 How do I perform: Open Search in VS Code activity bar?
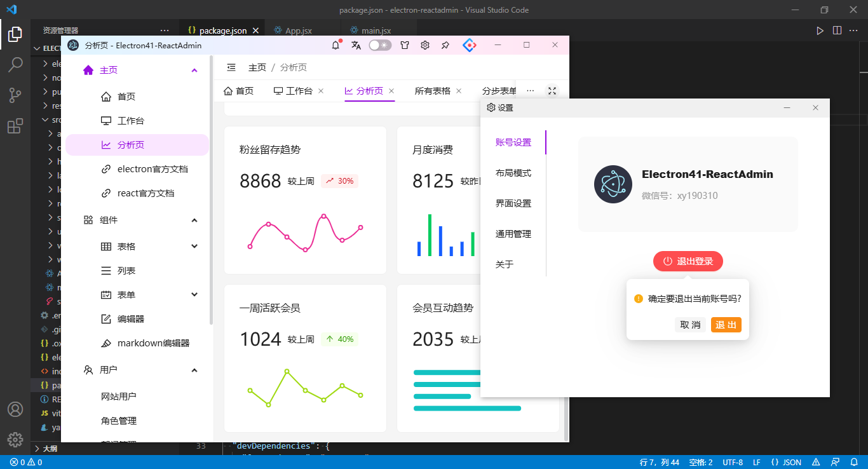tap(15, 65)
